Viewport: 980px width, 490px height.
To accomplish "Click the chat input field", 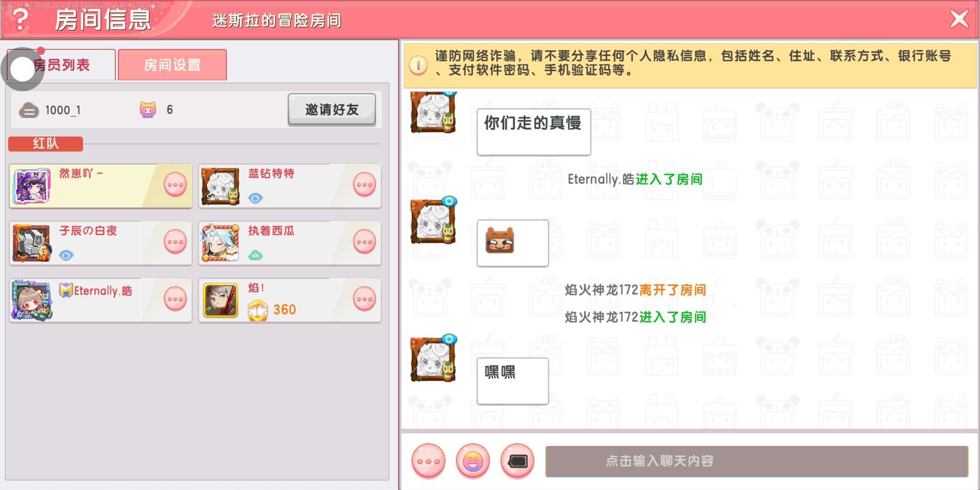I will (757, 461).
